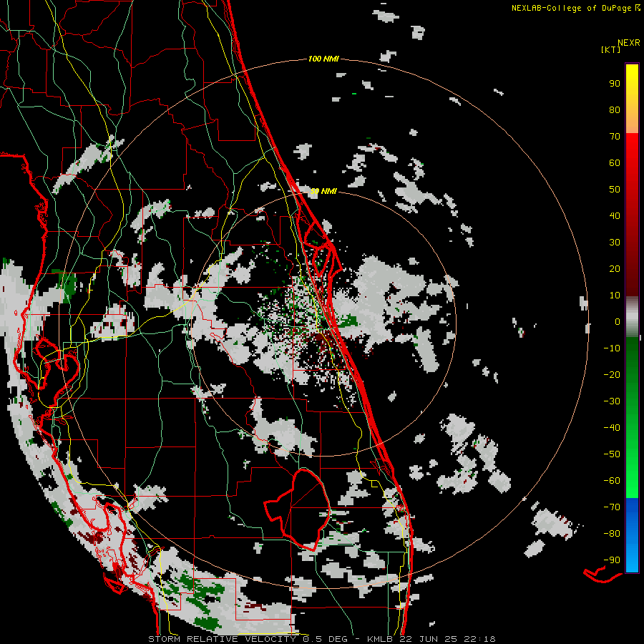Click the -60 value on the velocity scale
This screenshot has width=644, height=644.
click(612, 481)
